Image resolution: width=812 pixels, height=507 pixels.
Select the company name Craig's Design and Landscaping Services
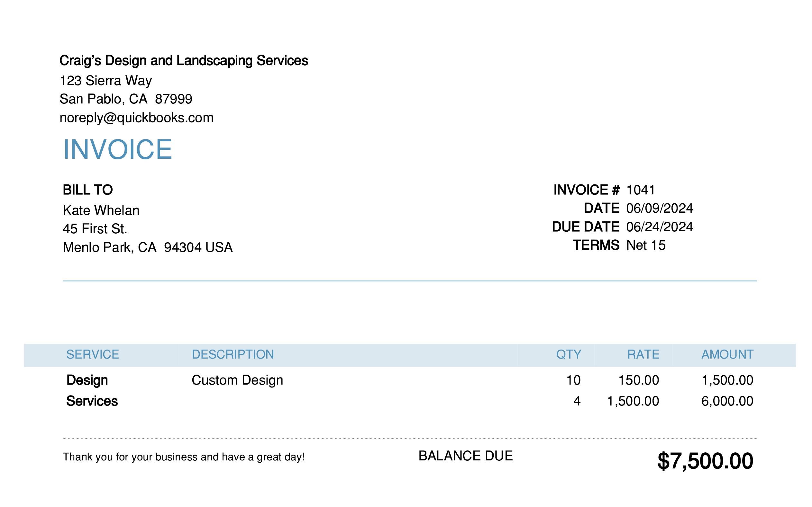click(184, 61)
